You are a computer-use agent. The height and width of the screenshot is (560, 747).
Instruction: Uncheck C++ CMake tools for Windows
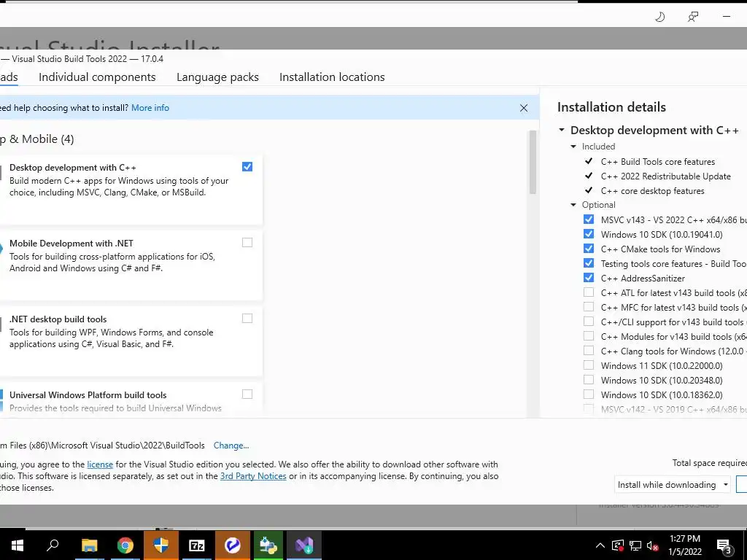(x=589, y=249)
